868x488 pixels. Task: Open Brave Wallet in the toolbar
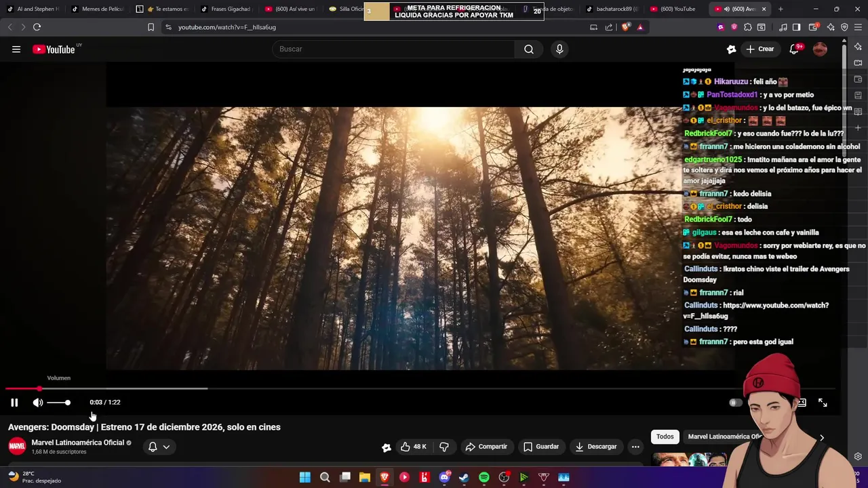click(813, 27)
